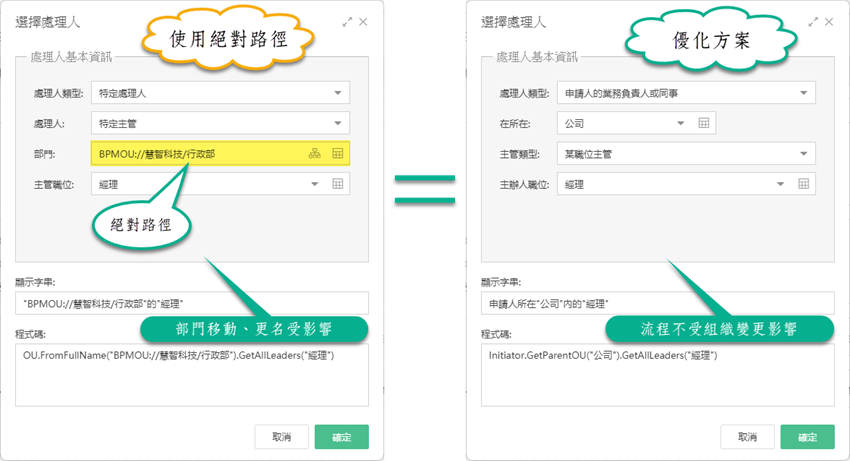Open right 處理人類型 dropdown 申請人的業務負責人或同事

click(x=686, y=93)
